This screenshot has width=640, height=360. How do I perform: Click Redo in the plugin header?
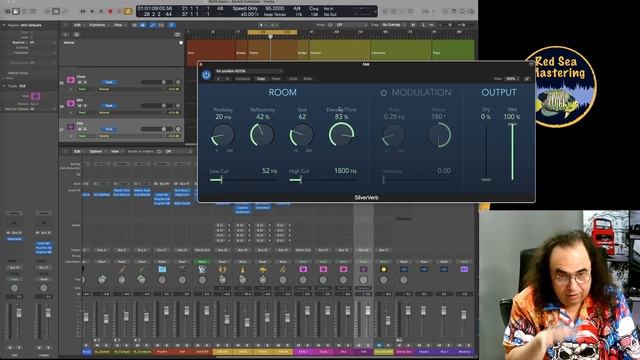tap(308, 78)
